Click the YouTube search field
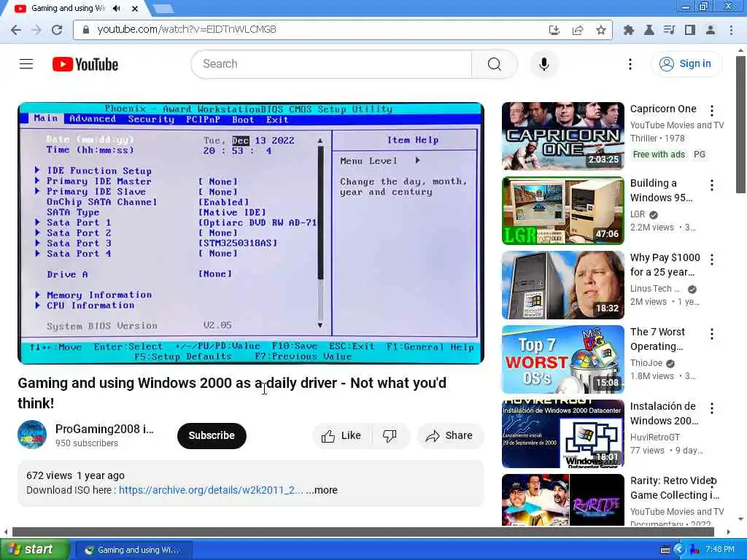747x560 pixels. pyautogui.click(x=331, y=64)
